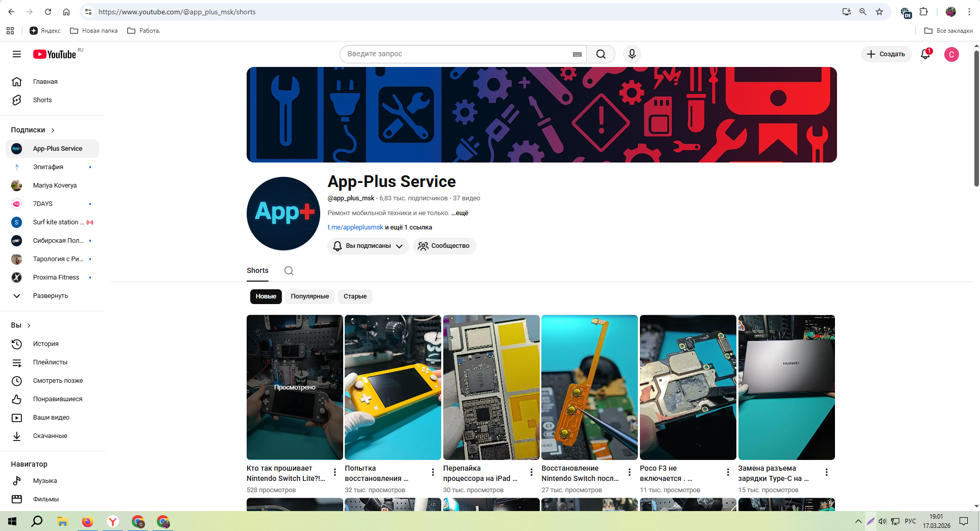Click the 'Создать' button
This screenshot has width=980, height=531.
tap(886, 54)
